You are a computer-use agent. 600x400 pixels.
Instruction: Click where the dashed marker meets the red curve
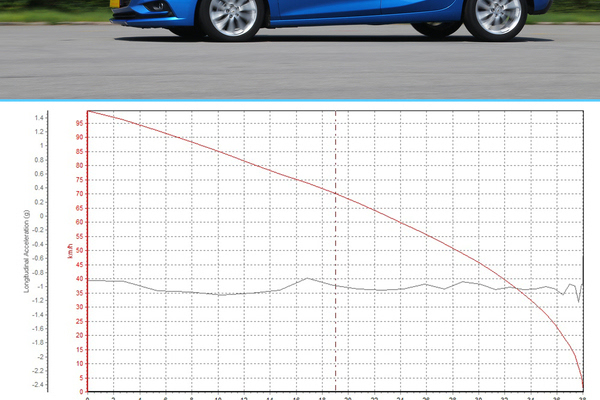click(x=335, y=194)
